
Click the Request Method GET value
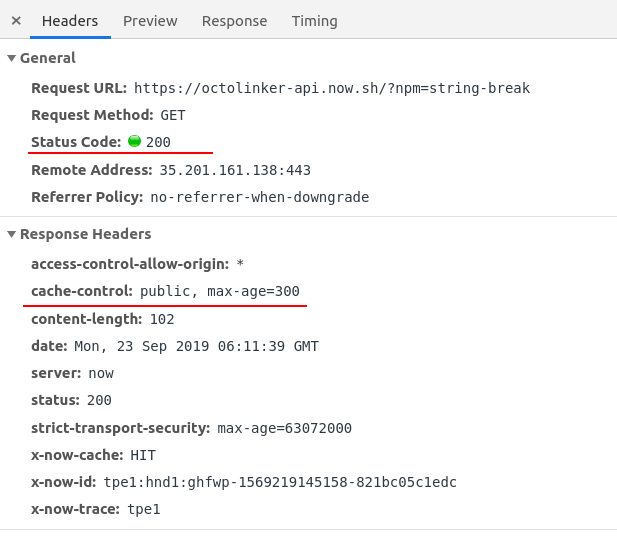(173, 115)
